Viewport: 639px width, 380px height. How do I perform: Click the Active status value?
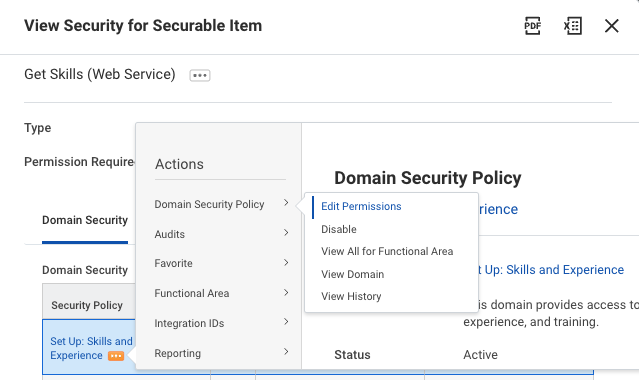point(480,355)
